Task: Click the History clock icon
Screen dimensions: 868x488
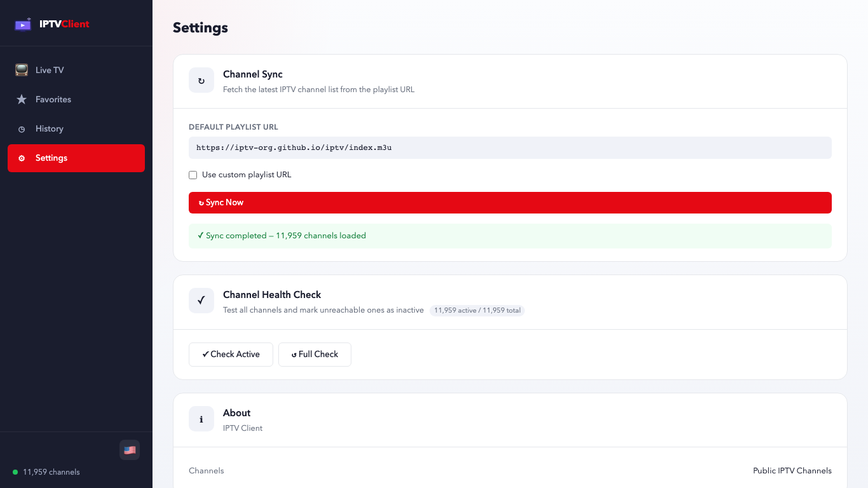Action: [22, 129]
